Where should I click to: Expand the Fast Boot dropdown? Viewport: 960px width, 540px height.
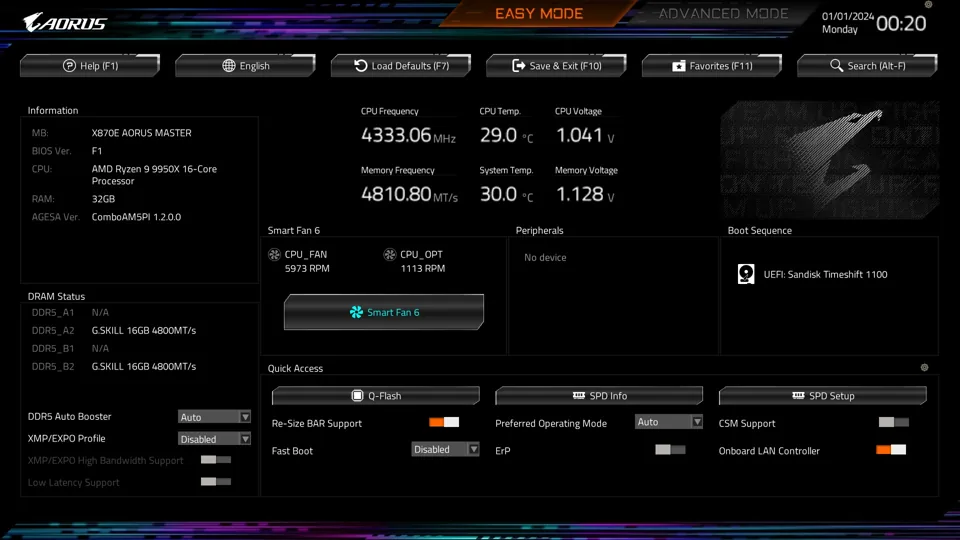pos(445,449)
